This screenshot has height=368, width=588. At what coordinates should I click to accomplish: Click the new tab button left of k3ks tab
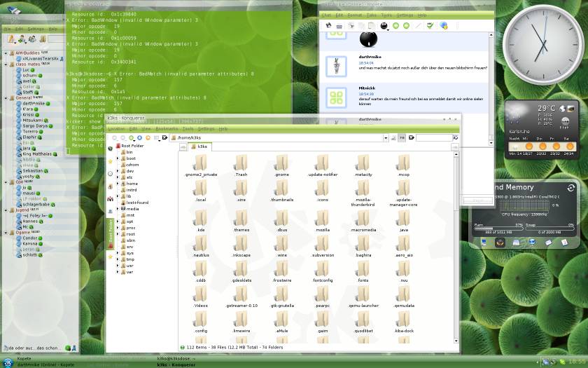click(183, 148)
